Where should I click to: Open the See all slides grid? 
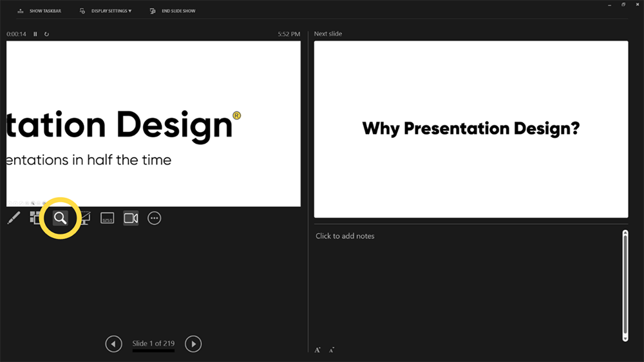tap(35, 218)
